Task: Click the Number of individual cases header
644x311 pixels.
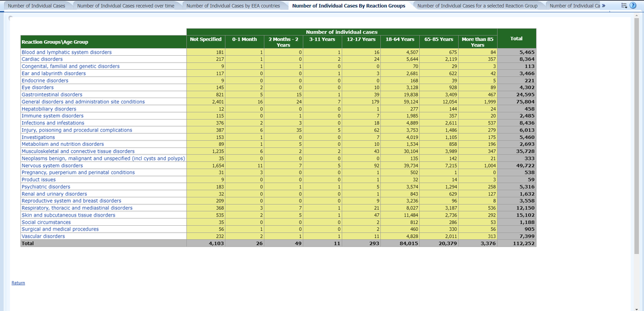Action: [x=341, y=32]
